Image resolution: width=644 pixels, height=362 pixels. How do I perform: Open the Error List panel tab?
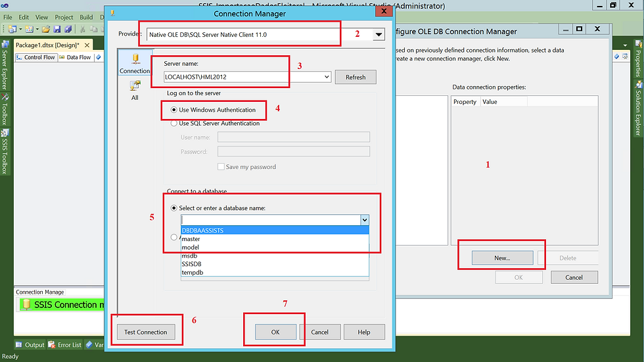click(x=65, y=345)
